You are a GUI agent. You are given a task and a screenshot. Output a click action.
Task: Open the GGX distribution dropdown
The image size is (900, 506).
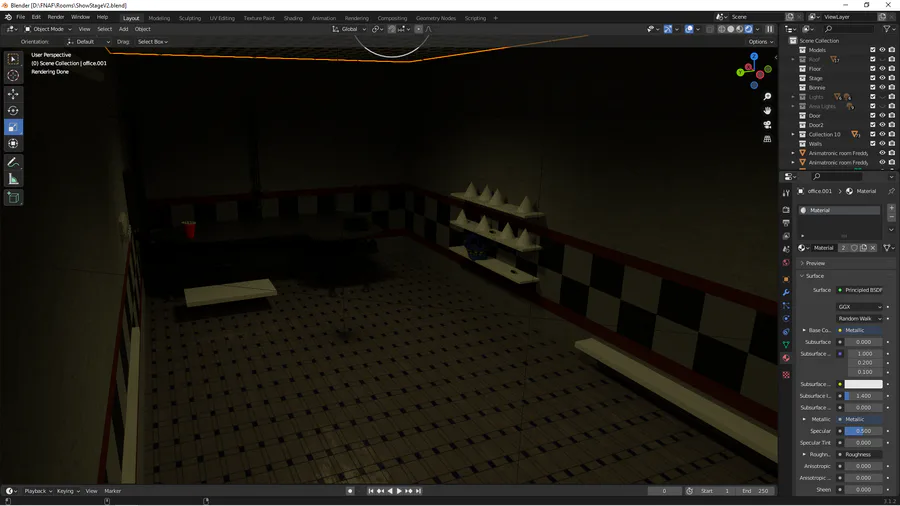point(859,307)
